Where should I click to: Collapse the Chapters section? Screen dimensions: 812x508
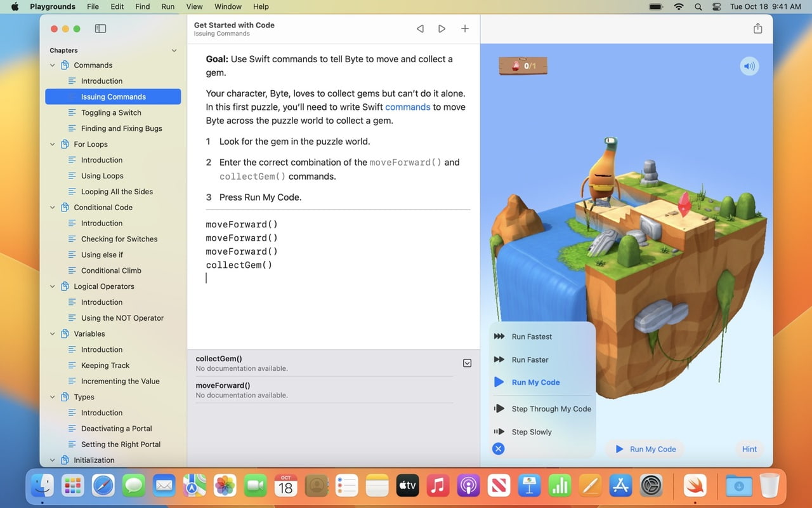tap(174, 50)
